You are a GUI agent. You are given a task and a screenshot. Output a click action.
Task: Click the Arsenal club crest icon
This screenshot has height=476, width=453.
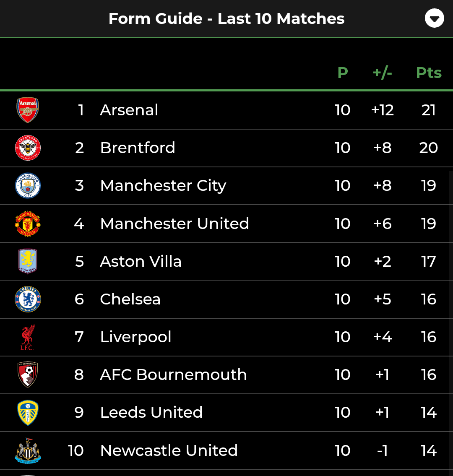28,110
